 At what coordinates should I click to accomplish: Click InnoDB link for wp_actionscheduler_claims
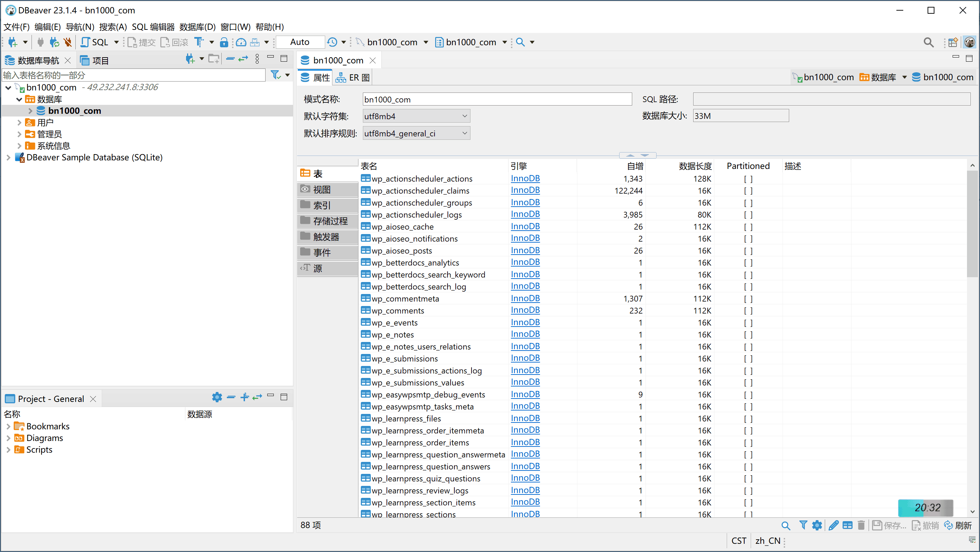pos(525,191)
